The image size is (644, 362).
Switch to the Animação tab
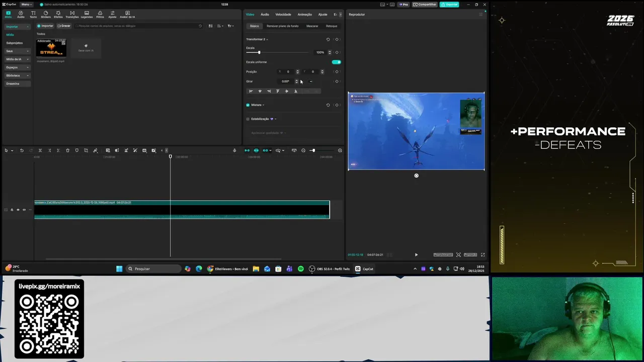tap(305, 15)
